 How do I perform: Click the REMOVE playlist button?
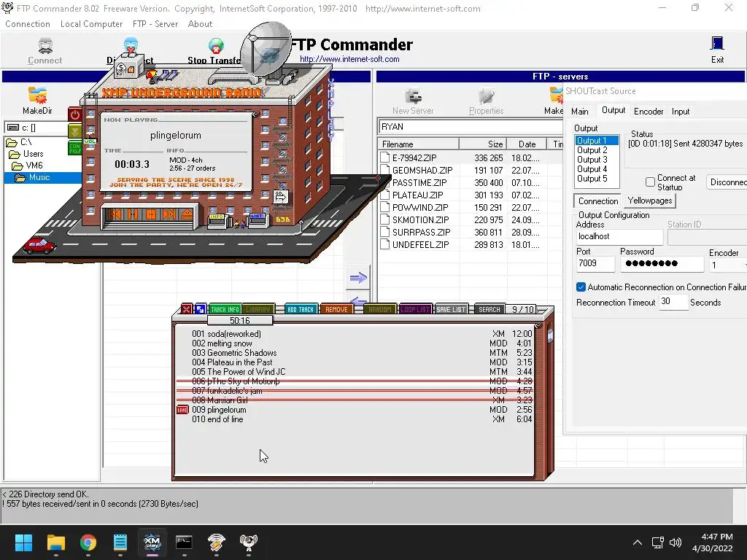[x=336, y=309]
